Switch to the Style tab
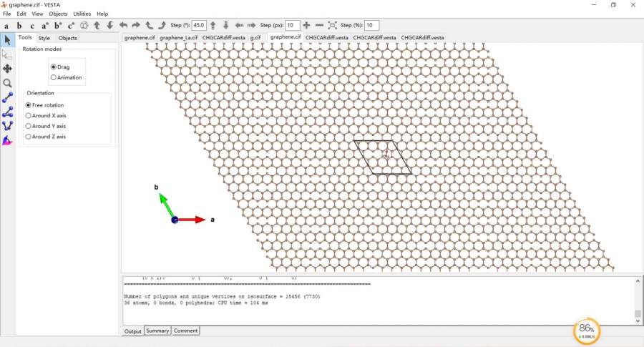This screenshot has width=644, height=347. coord(44,38)
